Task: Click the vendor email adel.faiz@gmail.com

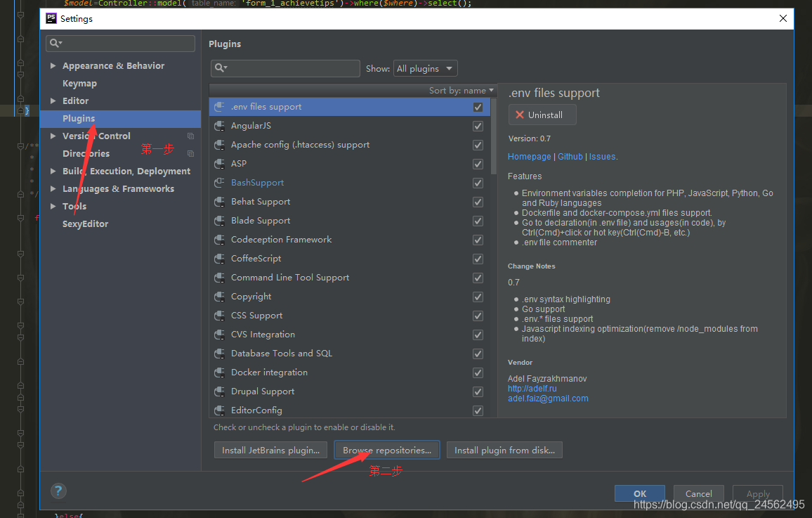Action: [548, 399]
